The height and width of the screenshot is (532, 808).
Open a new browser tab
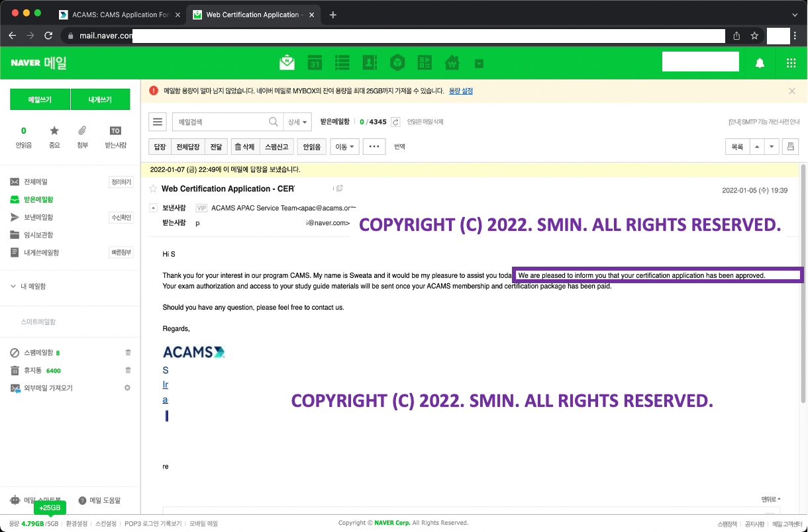pos(332,15)
